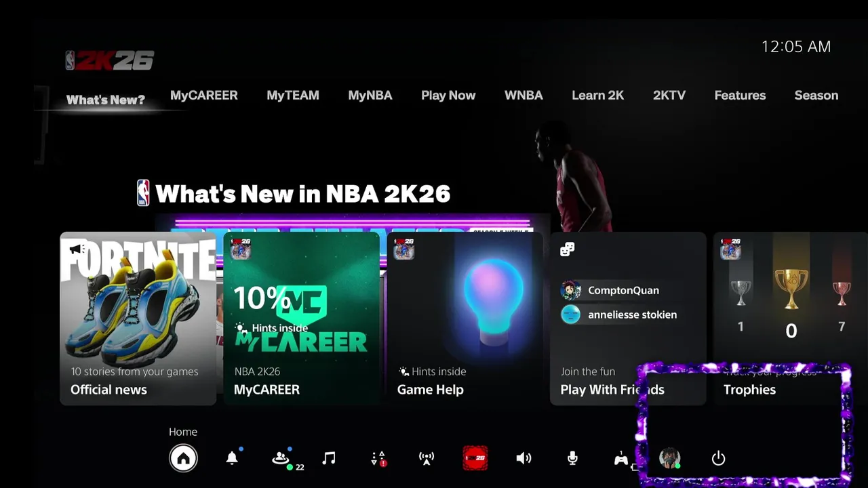Switch to the Season tab

tap(816, 96)
